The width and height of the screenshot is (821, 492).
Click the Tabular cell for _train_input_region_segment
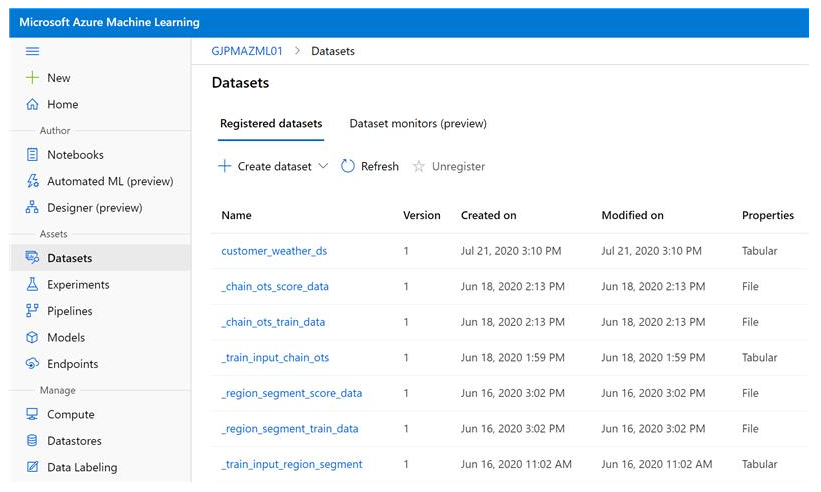click(759, 464)
